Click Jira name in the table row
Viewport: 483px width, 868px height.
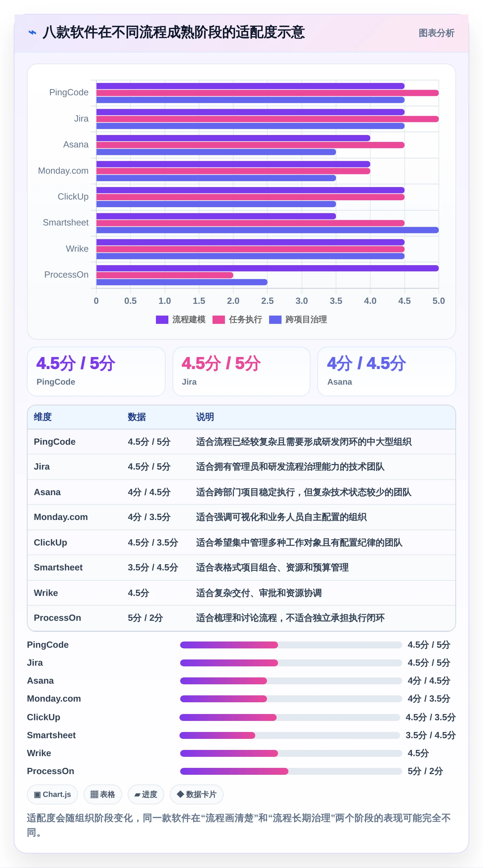(x=42, y=467)
